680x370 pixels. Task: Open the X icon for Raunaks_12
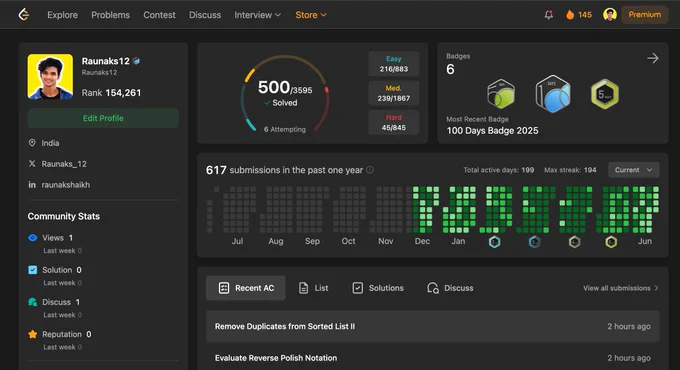[32, 164]
